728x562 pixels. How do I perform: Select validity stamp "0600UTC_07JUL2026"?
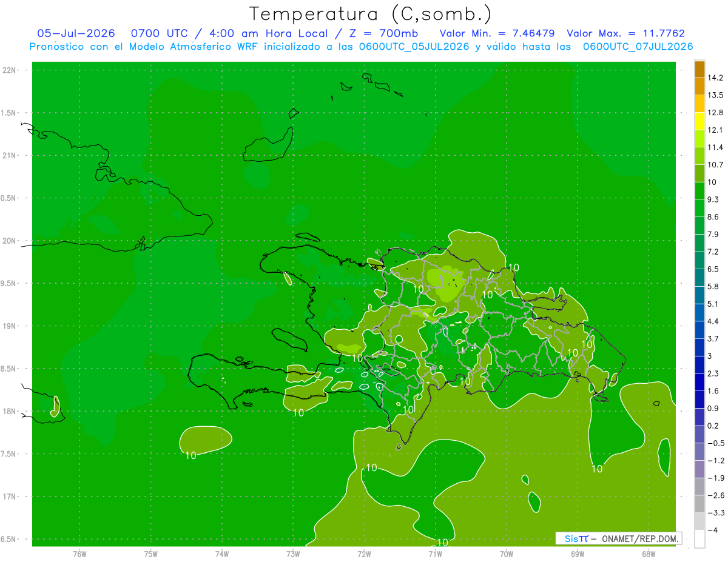(x=638, y=47)
